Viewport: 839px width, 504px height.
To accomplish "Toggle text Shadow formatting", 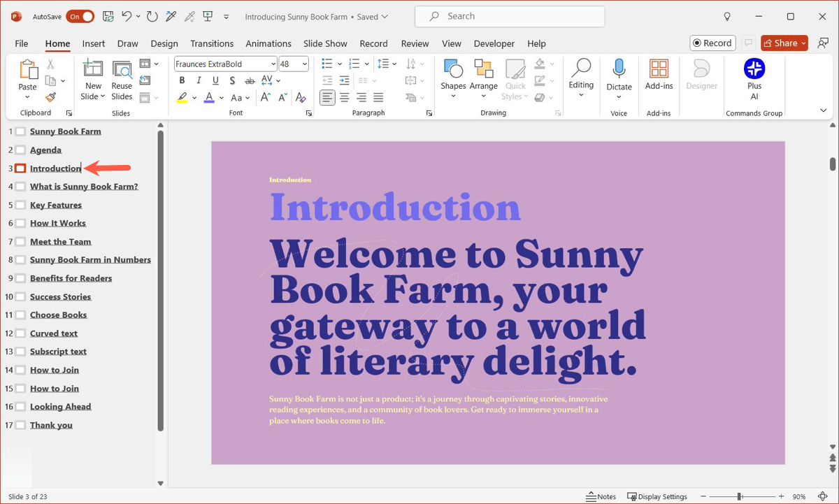I will point(232,81).
